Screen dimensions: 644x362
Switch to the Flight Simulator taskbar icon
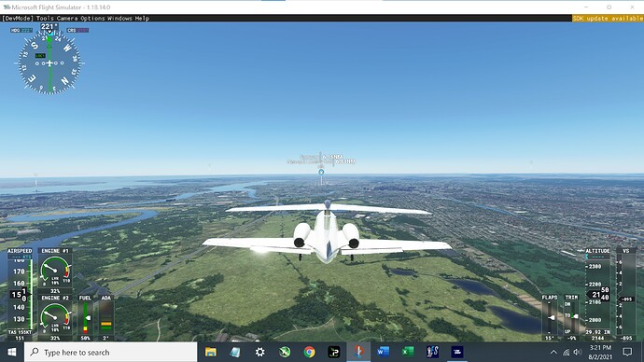point(358,352)
